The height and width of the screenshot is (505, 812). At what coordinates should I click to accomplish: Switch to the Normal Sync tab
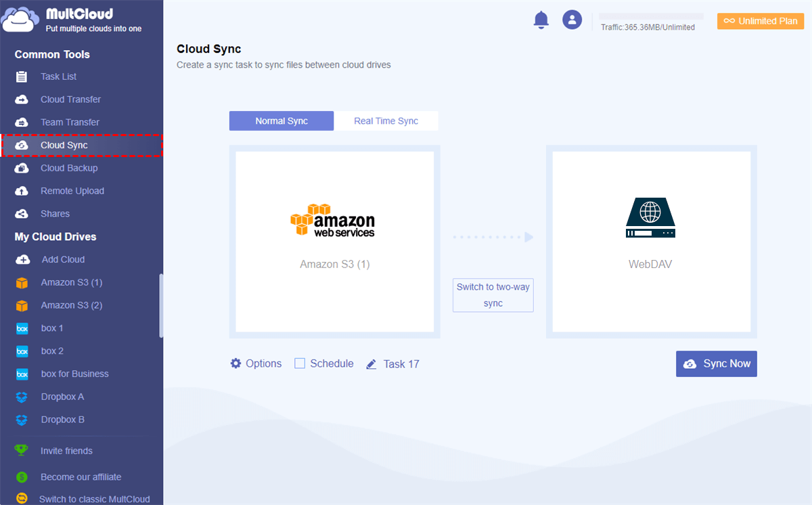[x=281, y=121]
